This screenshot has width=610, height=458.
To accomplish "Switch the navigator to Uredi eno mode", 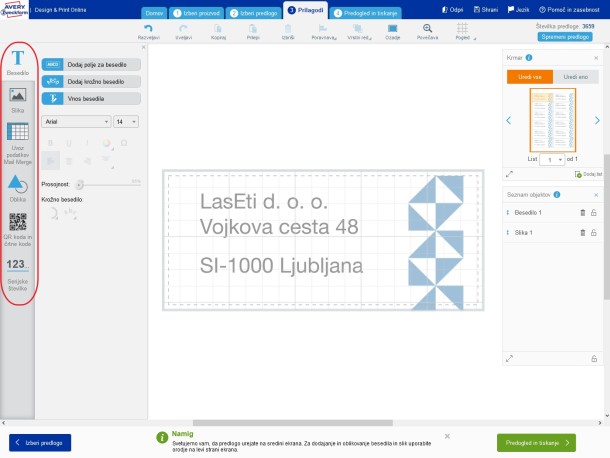I will [x=575, y=77].
